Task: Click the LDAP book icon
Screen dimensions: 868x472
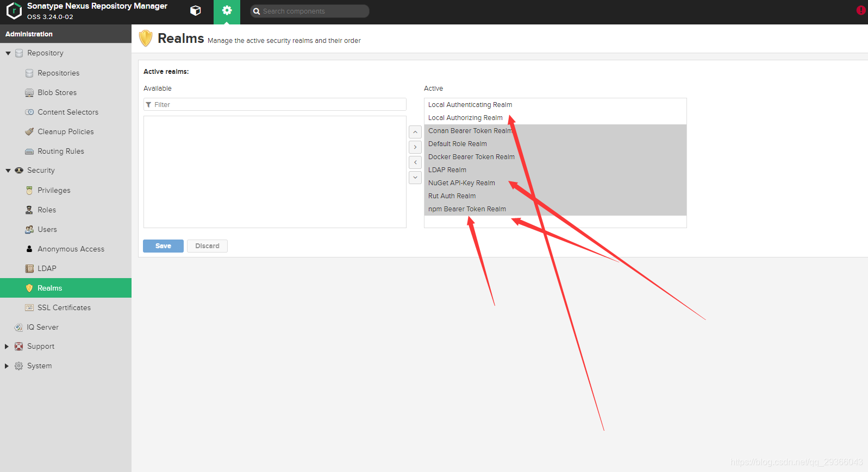Action: [29, 269]
